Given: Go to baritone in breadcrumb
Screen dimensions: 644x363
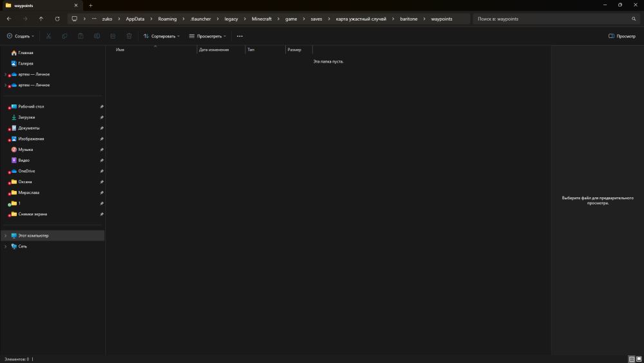Looking at the screenshot, I should 409,19.
